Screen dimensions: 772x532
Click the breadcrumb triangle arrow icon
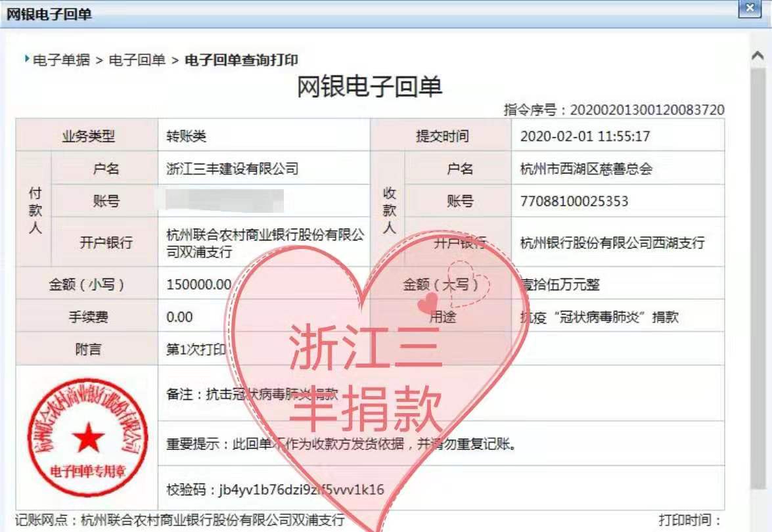(x=27, y=60)
